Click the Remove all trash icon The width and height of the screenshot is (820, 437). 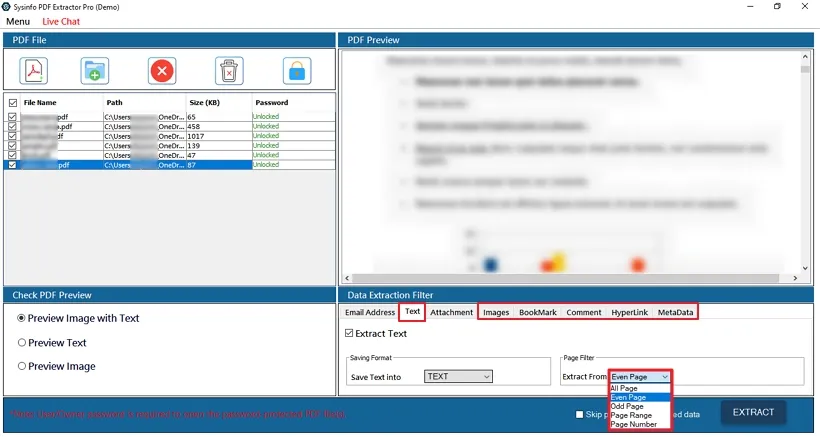[x=229, y=71]
